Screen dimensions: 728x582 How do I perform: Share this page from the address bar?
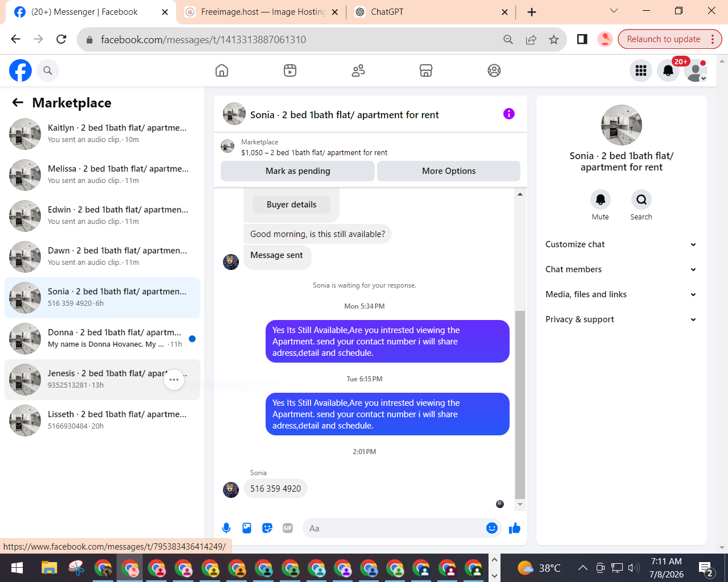pos(531,39)
